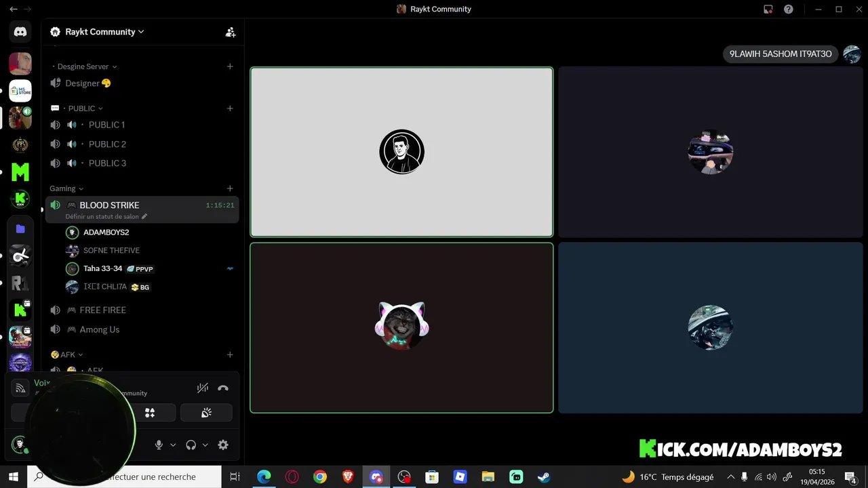Focus the cat headphones avatar tile
The width and height of the screenshot is (868, 488).
click(401, 328)
